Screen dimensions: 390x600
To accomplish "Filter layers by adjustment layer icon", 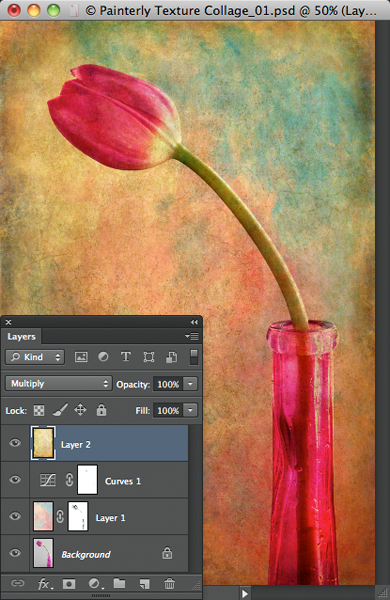I will coord(103,357).
